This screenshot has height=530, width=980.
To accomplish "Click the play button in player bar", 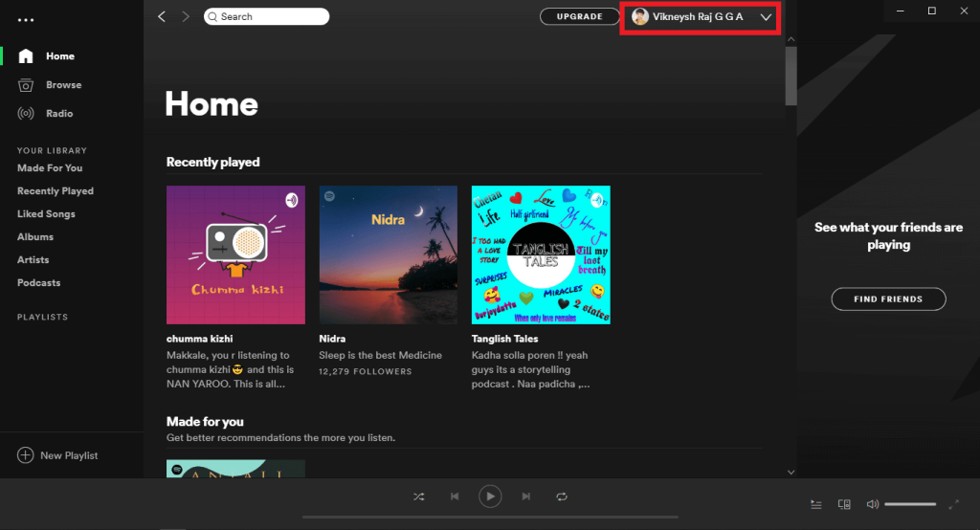I will (489, 497).
